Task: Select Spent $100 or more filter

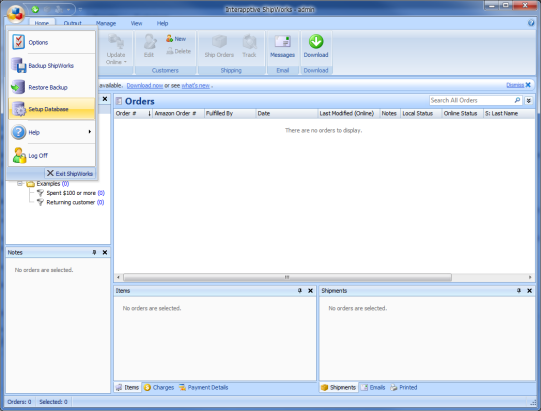Action: click(71, 193)
